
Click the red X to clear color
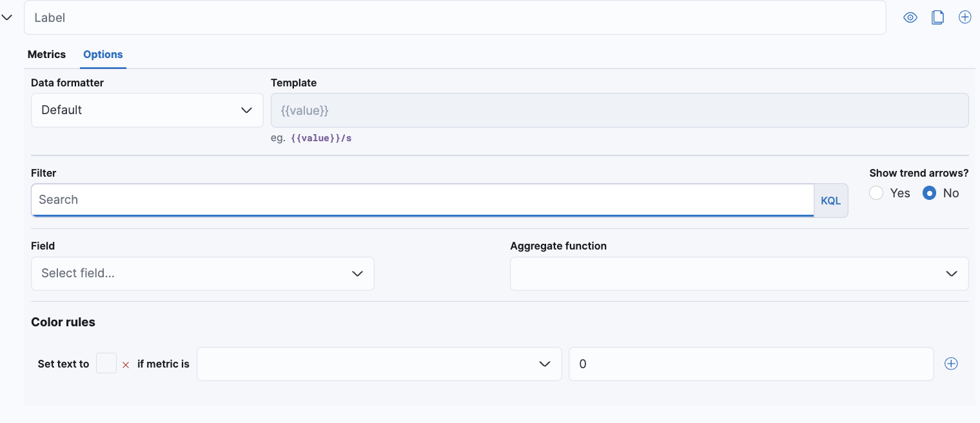point(126,365)
